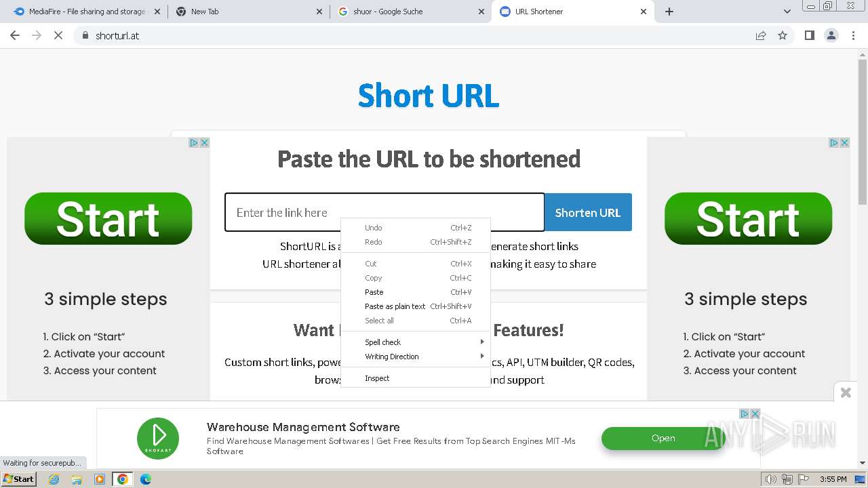Close the URL Shortener tab
This screenshot has width=868, height=488.
644,12
